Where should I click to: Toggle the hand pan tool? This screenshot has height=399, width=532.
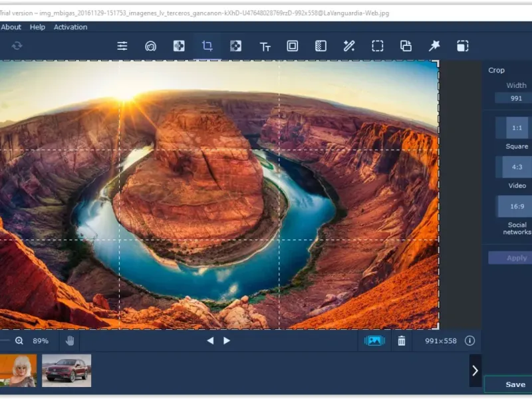tap(70, 340)
